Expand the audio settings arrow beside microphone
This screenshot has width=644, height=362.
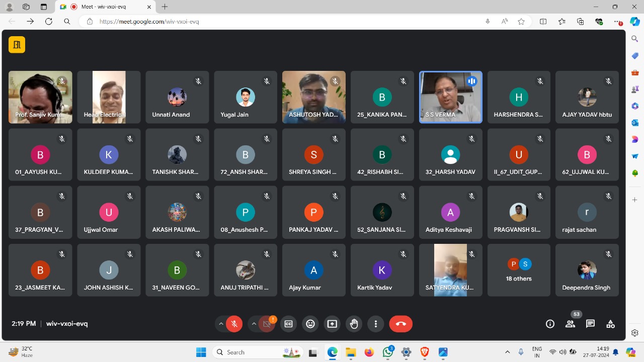(221, 324)
